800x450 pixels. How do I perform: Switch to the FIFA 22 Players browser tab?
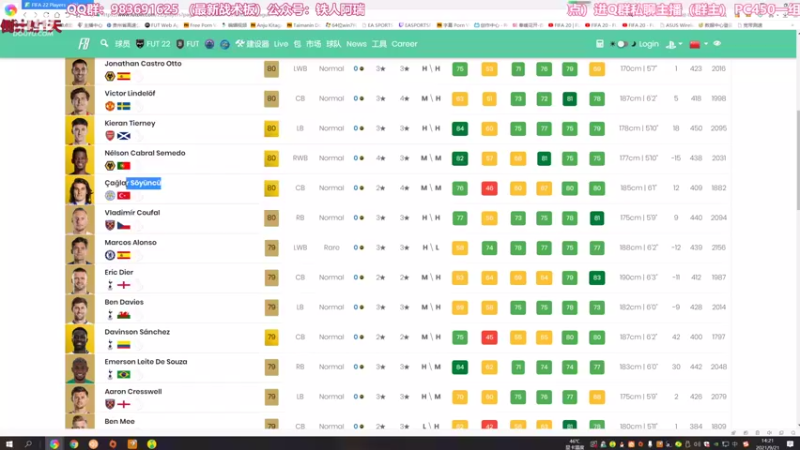(x=48, y=5)
